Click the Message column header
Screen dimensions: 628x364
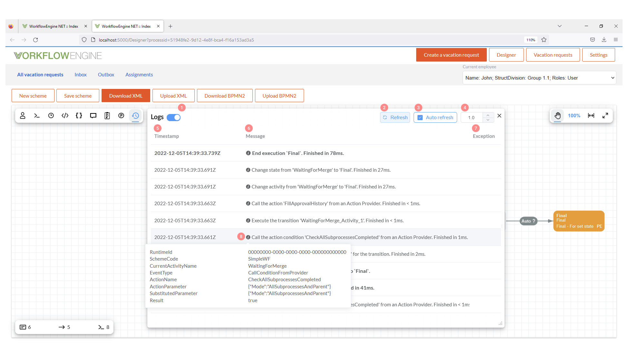(255, 136)
